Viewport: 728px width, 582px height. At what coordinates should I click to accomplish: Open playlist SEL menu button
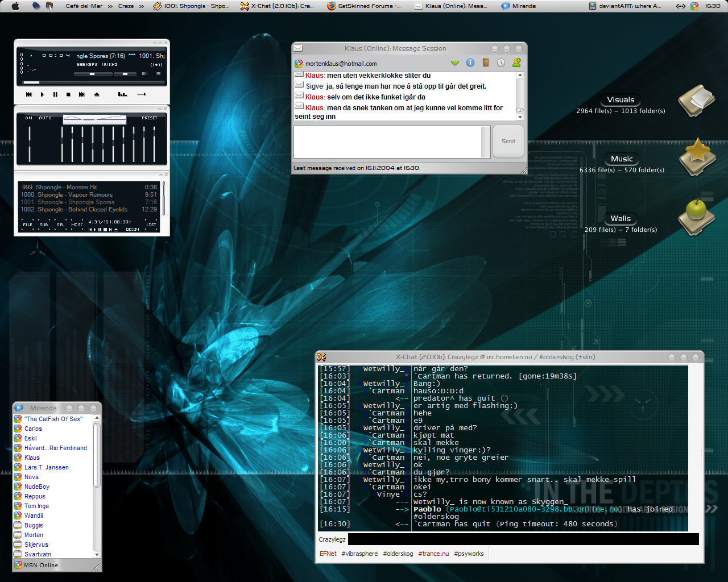click(x=60, y=225)
